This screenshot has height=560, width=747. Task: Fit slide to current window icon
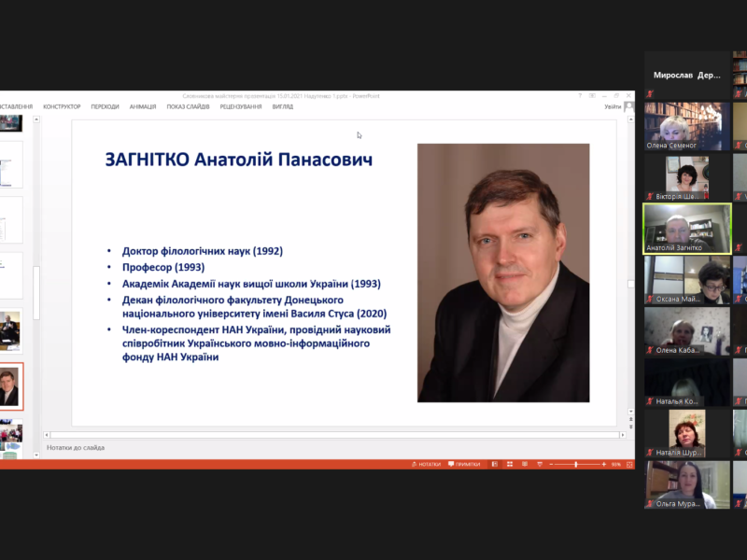(x=628, y=464)
